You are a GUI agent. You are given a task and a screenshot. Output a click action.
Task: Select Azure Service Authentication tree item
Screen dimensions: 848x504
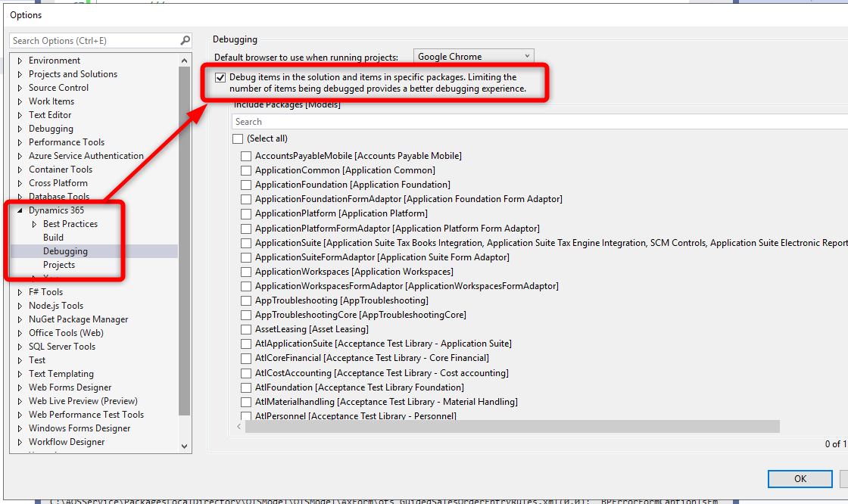tap(86, 156)
